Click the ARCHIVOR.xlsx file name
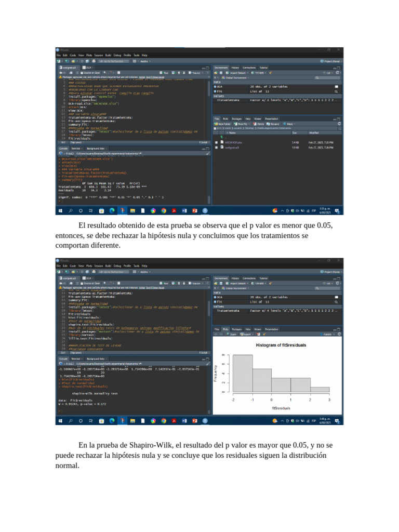The image size is (399, 532). coord(233,142)
